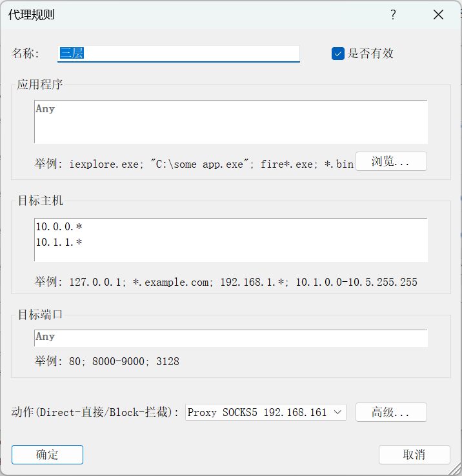This screenshot has width=462, height=476.
Task: Click the chevron arrow of the action combo box
Action: [x=337, y=412]
